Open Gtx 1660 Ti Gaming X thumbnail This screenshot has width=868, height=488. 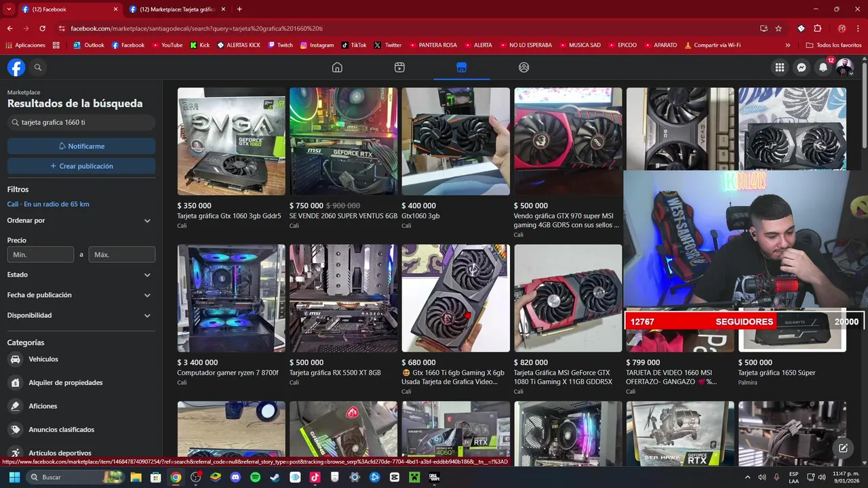pos(456,298)
